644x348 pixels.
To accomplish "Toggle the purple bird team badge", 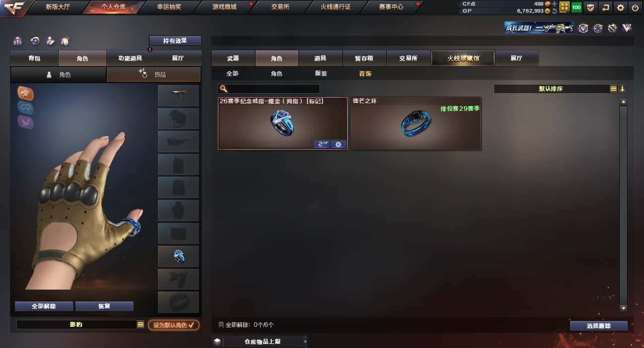I will pyautogui.click(x=25, y=122).
